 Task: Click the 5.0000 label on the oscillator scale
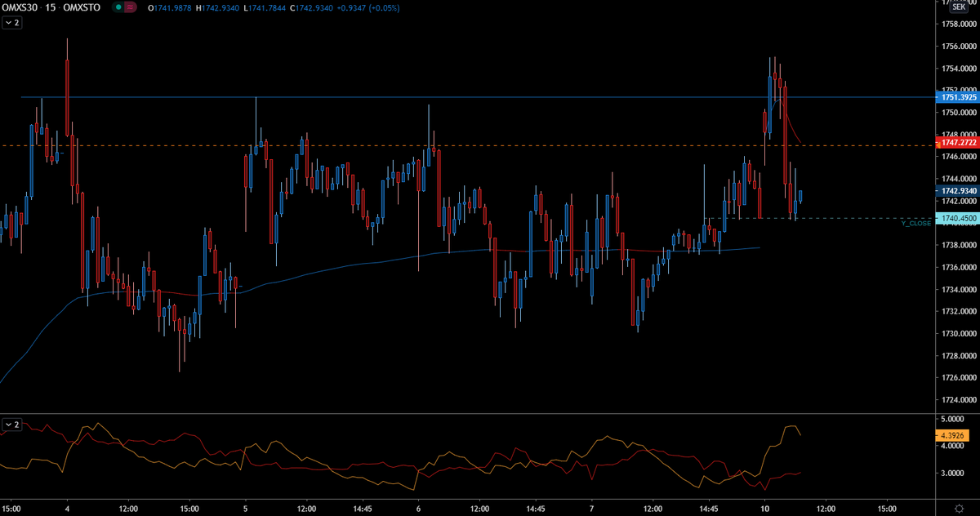(x=952, y=419)
